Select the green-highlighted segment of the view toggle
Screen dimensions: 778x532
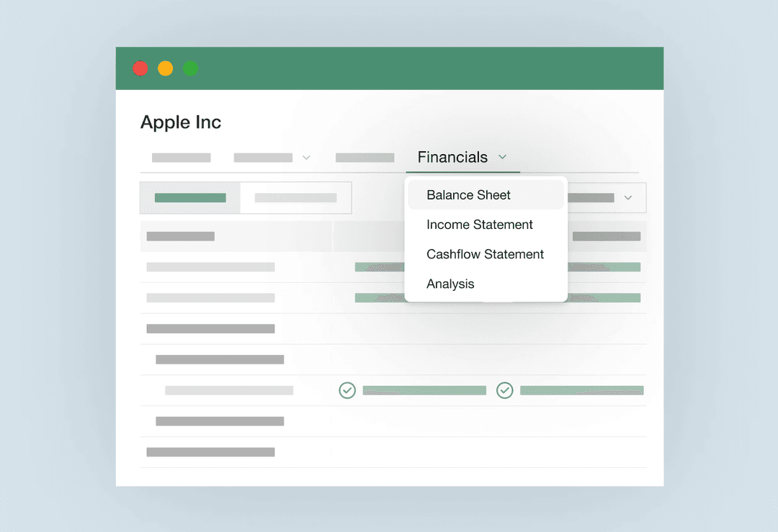190,198
